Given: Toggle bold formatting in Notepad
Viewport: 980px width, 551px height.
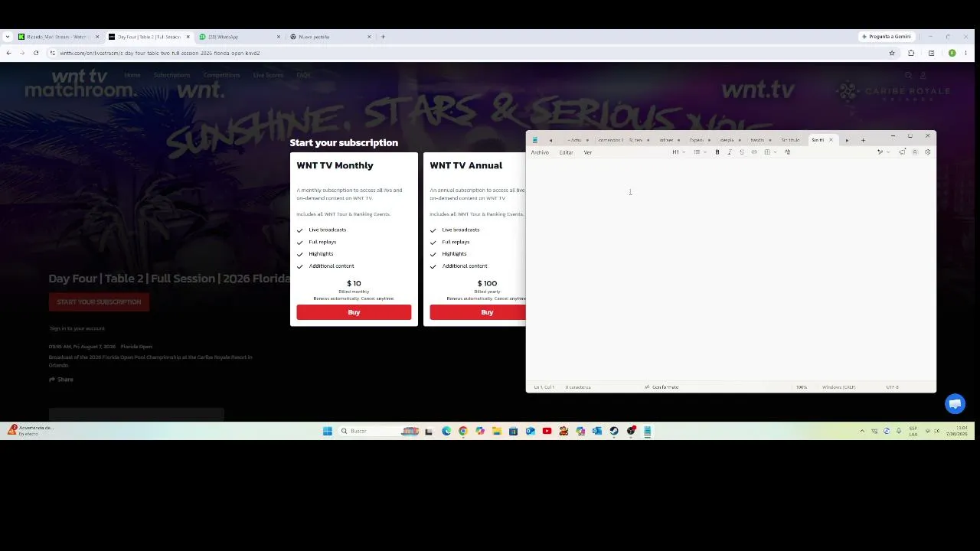Looking at the screenshot, I should click(x=717, y=152).
